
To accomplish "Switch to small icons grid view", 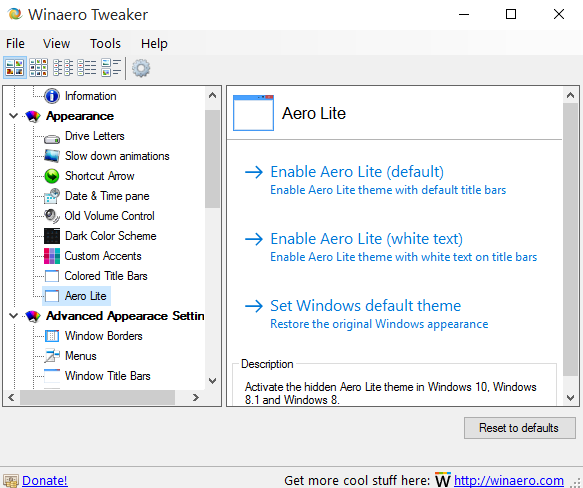I will pyautogui.click(x=39, y=68).
